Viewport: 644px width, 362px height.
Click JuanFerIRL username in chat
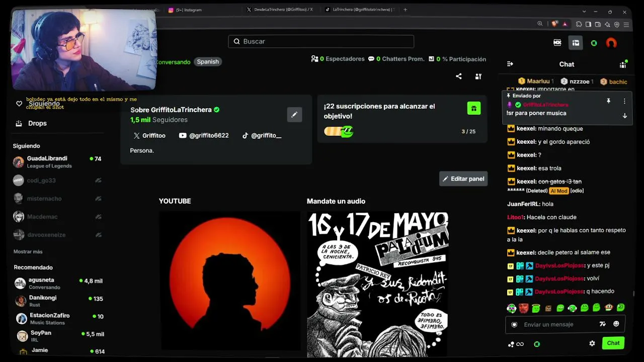[x=523, y=204]
